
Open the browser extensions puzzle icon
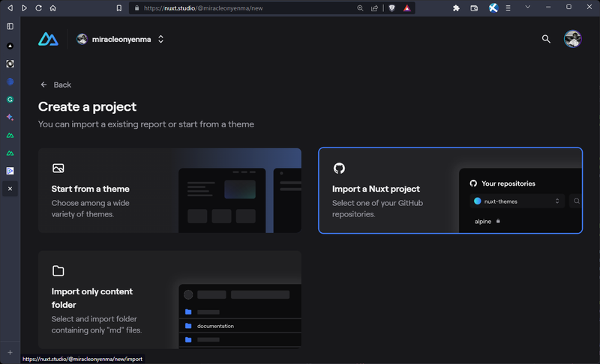tap(456, 8)
